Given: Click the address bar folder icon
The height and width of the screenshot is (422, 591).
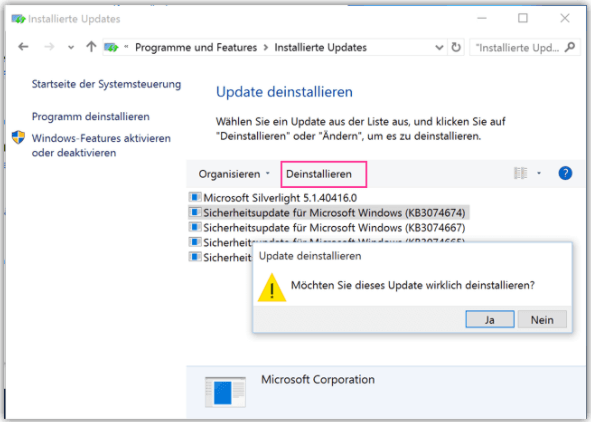Looking at the screenshot, I should [x=111, y=47].
